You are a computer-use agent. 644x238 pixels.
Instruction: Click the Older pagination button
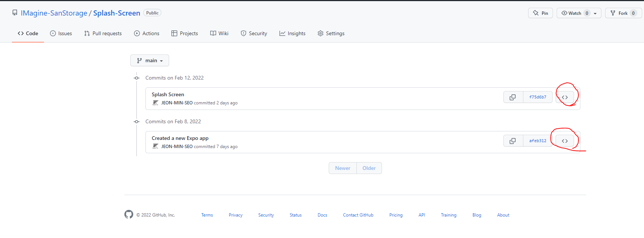pyautogui.click(x=369, y=168)
